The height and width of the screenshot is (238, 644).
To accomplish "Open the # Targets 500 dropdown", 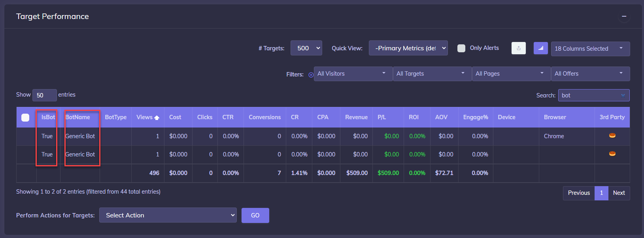I will pyautogui.click(x=306, y=48).
